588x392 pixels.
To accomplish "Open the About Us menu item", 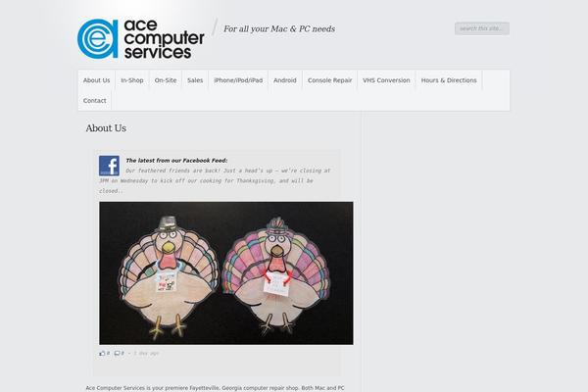I will [96, 80].
